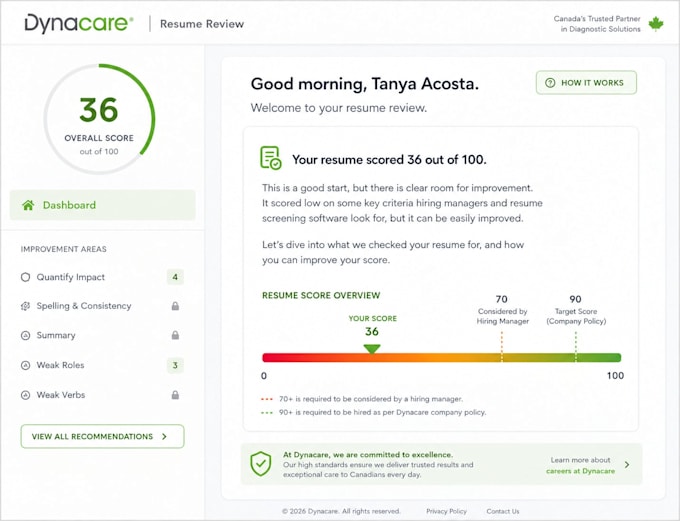Open the How It Works help button
The height and width of the screenshot is (521, 680).
[x=586, y=82]
